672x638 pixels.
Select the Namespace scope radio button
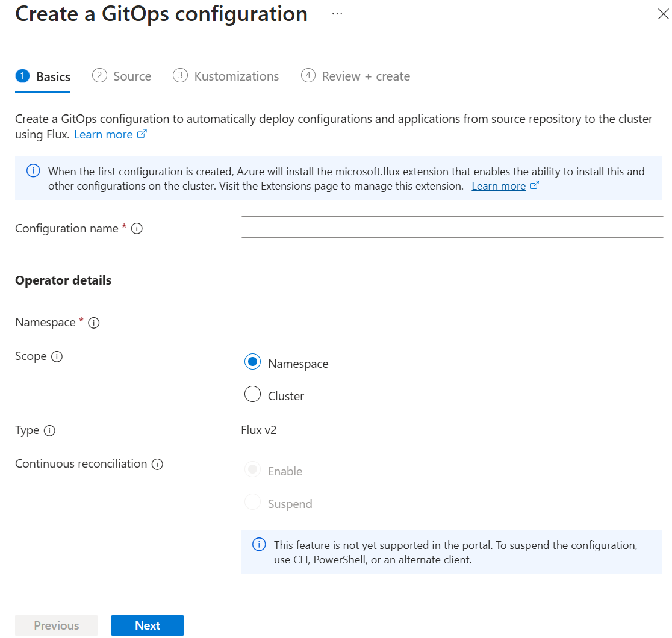[252, 362]
